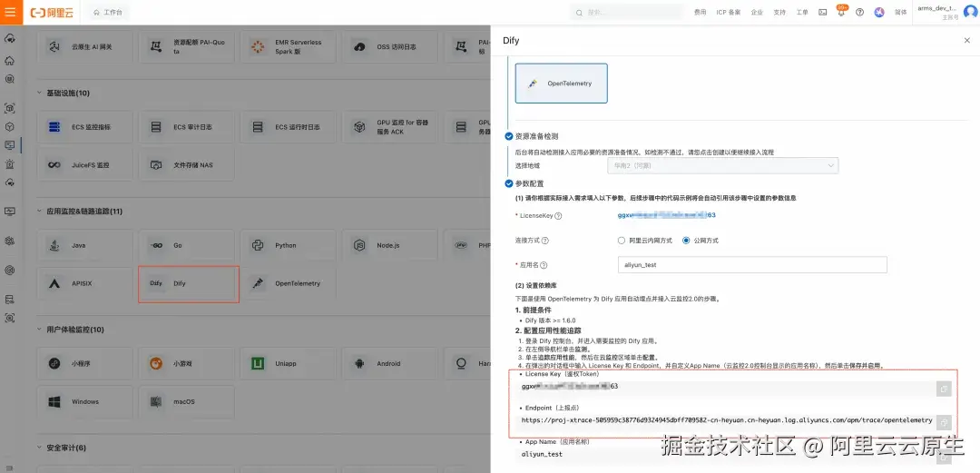Click the 参数配置 step heading
The image size is (980, 473).
[x=529, y=184]
